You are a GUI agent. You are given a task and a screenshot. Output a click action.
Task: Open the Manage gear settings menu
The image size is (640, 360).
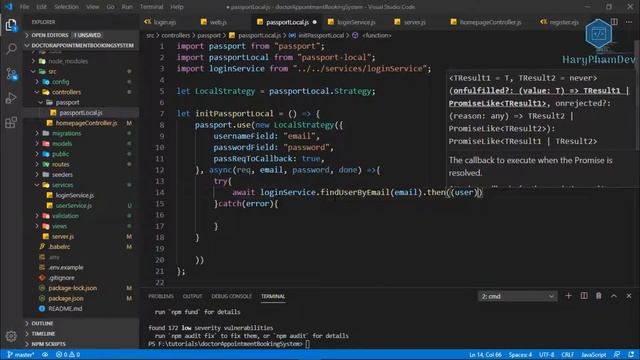11,336
